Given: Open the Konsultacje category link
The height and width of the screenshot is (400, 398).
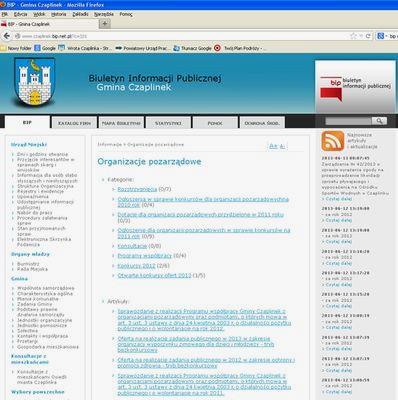Looking at the screenshot, I should click(132, 246).
